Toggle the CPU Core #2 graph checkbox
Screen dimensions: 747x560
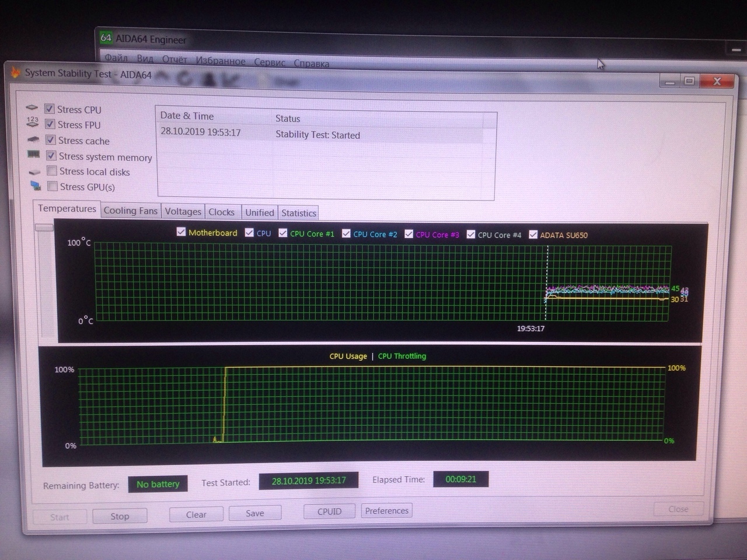[346, 233]
